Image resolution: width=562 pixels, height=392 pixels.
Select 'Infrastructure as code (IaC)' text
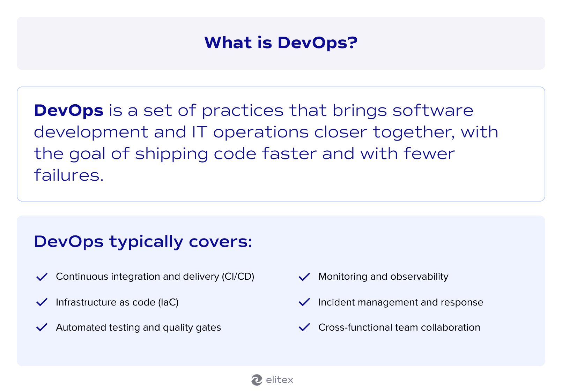tap(117, 302)
